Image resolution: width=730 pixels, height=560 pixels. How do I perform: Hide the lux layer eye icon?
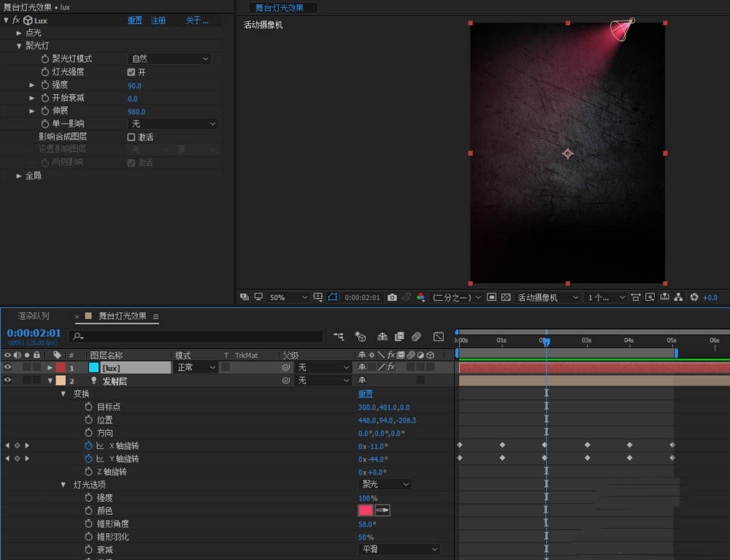click(x=7, y=367)
